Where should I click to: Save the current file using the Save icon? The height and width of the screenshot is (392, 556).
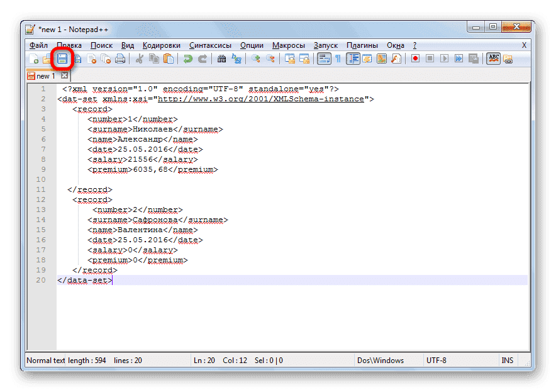(61, 59)
